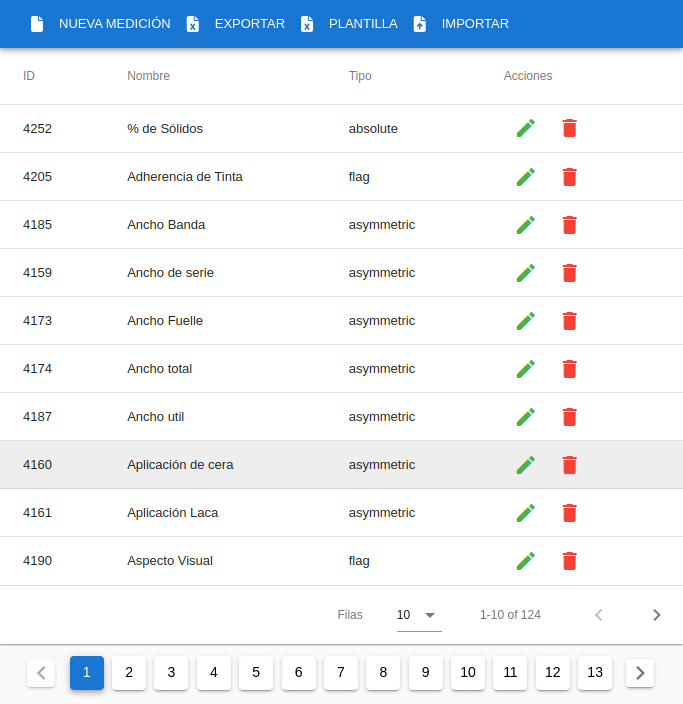Sort by the Tipo column header

360,76
